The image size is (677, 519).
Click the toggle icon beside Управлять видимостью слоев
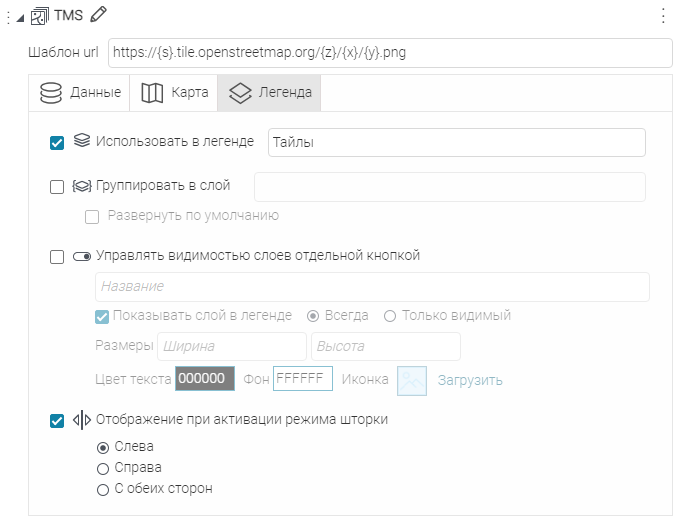(82, 256)
